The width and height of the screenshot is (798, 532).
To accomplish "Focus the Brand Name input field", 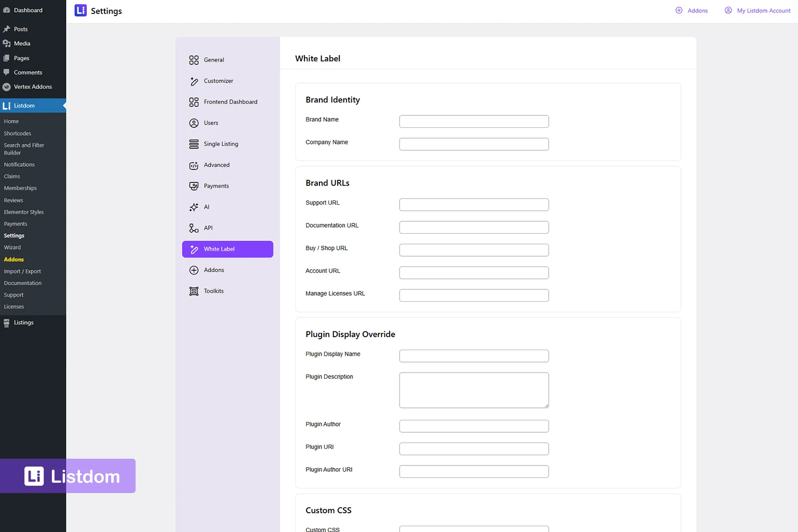I will 474,122.
